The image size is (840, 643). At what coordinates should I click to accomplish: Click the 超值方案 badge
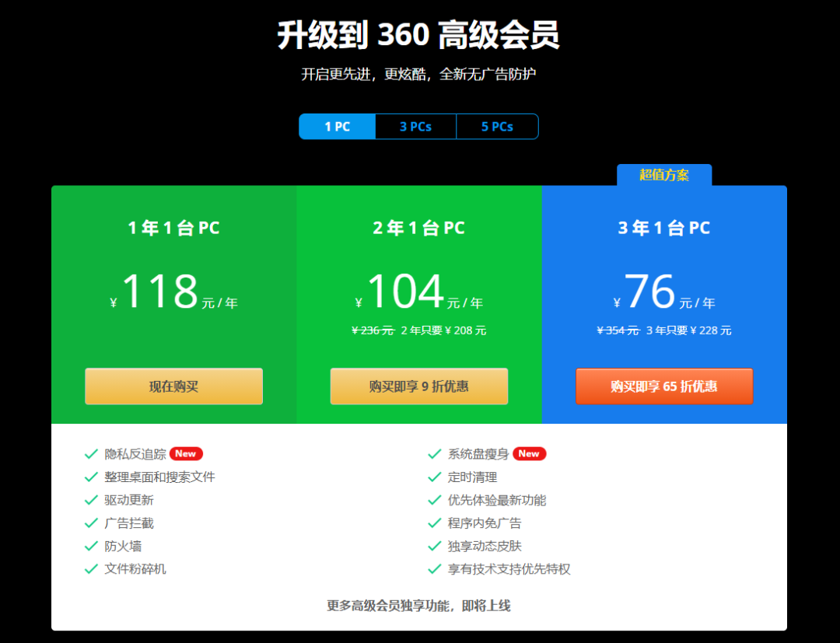664,175
